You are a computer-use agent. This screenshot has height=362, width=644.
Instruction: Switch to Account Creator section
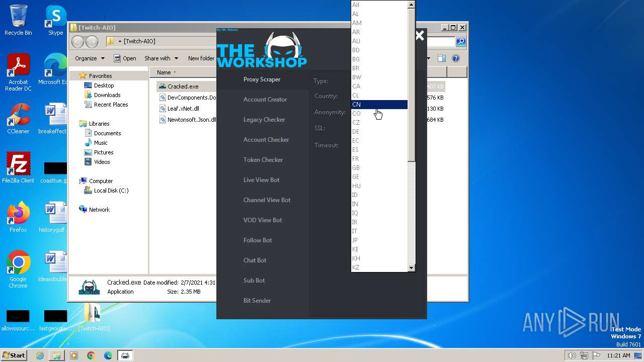pos(262,100)
